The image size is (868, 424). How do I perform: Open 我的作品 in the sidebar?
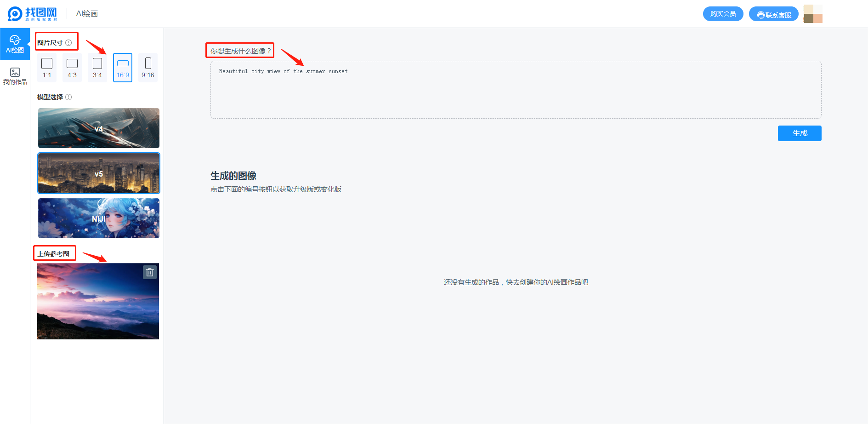coord(15,76)
